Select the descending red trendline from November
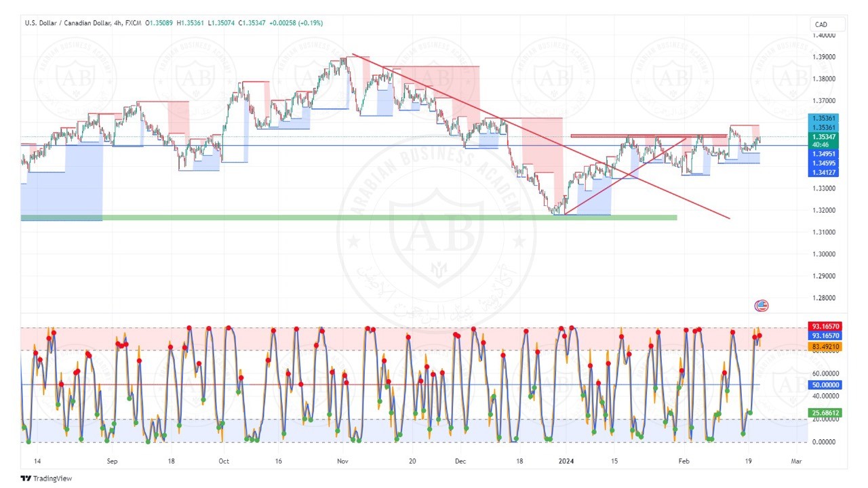 [540, 136]
